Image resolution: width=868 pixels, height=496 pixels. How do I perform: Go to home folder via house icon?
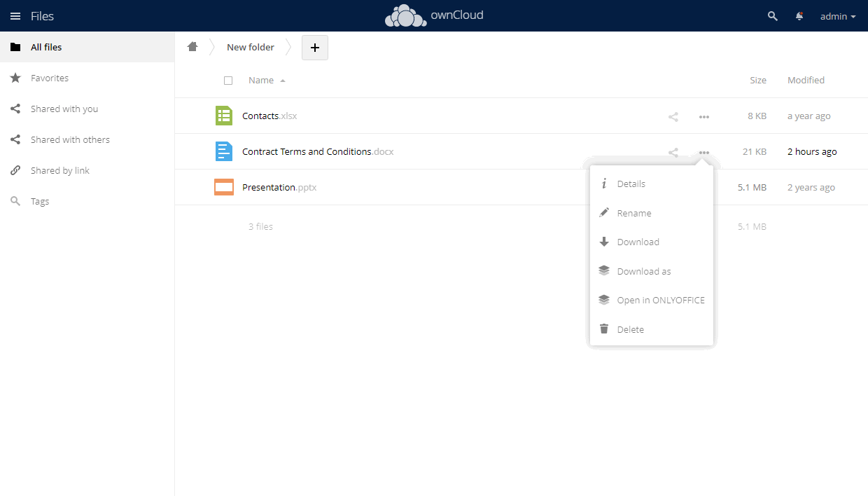(192, 47)
